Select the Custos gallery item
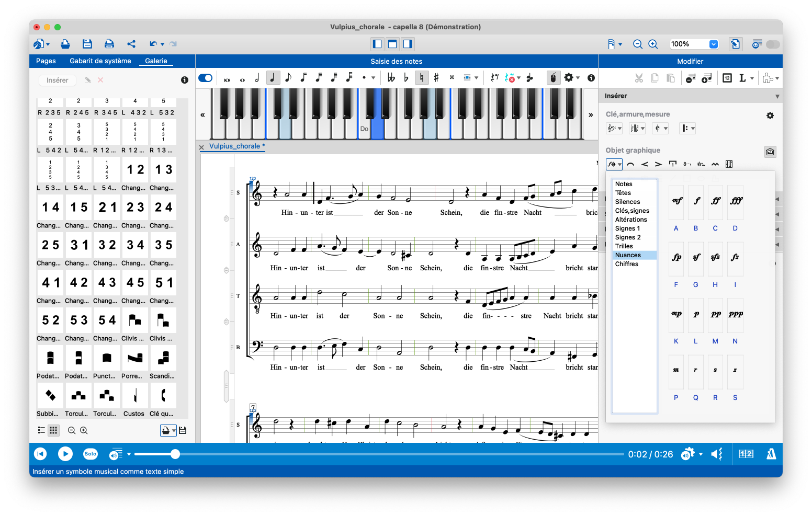Viewport: 812px width, 516px height. [x=135, y=396]
